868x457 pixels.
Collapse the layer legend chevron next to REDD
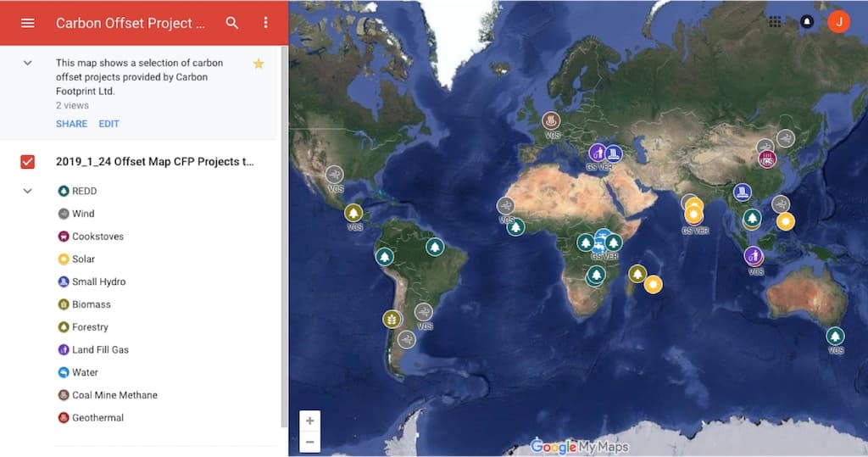coord(28,191)
